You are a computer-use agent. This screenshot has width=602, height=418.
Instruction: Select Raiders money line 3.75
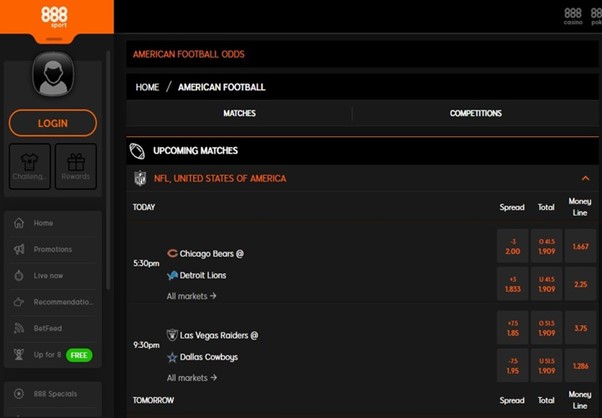point(580,328)
